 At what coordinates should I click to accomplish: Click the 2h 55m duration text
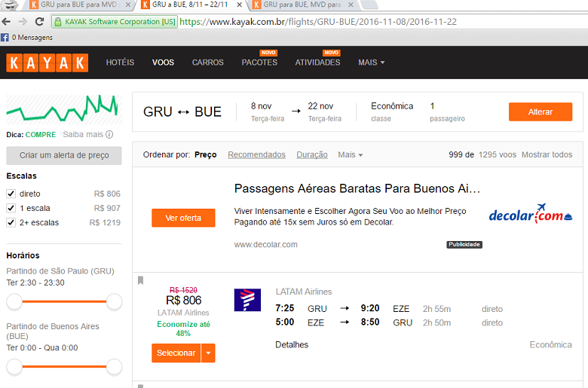click(x=437, y=309)
